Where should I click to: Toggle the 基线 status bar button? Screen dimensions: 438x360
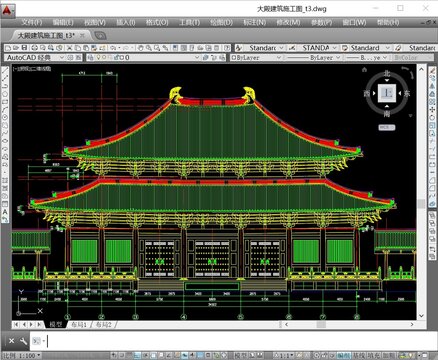[x=359, y=356]
